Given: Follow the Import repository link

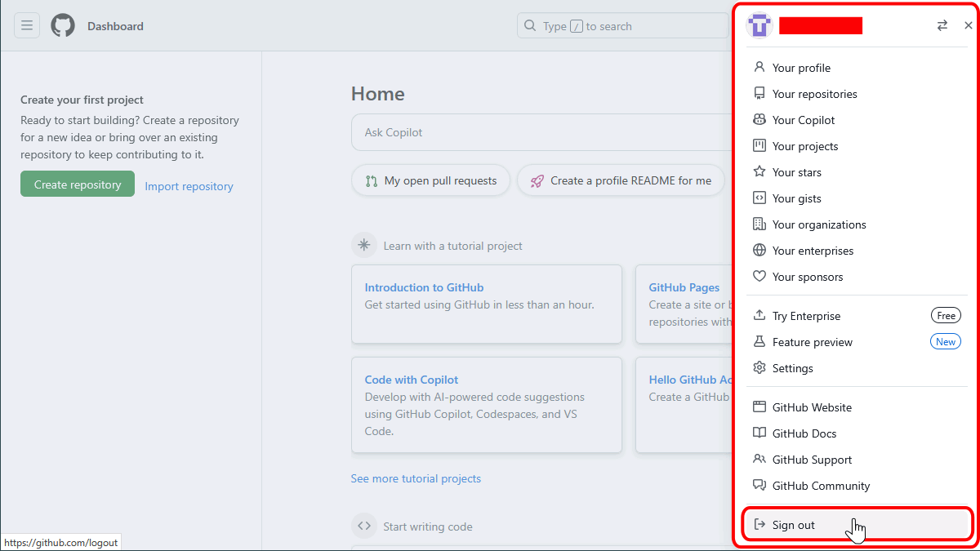Looking at the screenshot, I should (x=189, y=186).
